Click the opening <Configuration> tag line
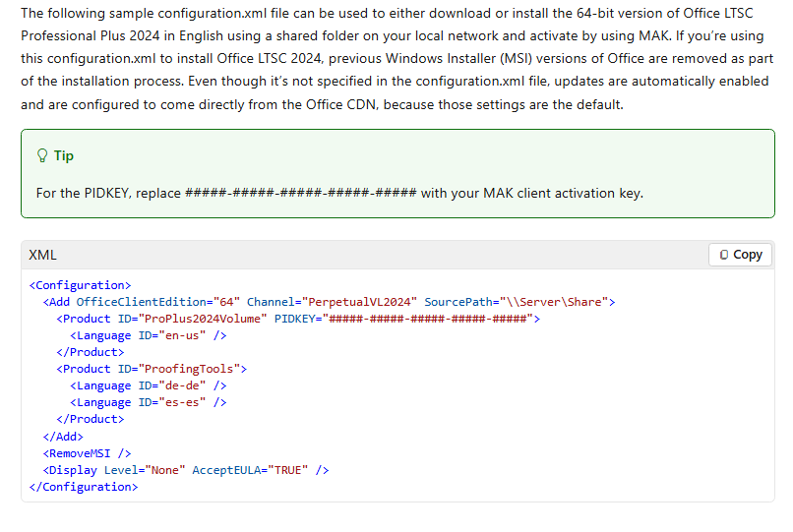Viewport: 793px width, 532px height. [80, 285]
